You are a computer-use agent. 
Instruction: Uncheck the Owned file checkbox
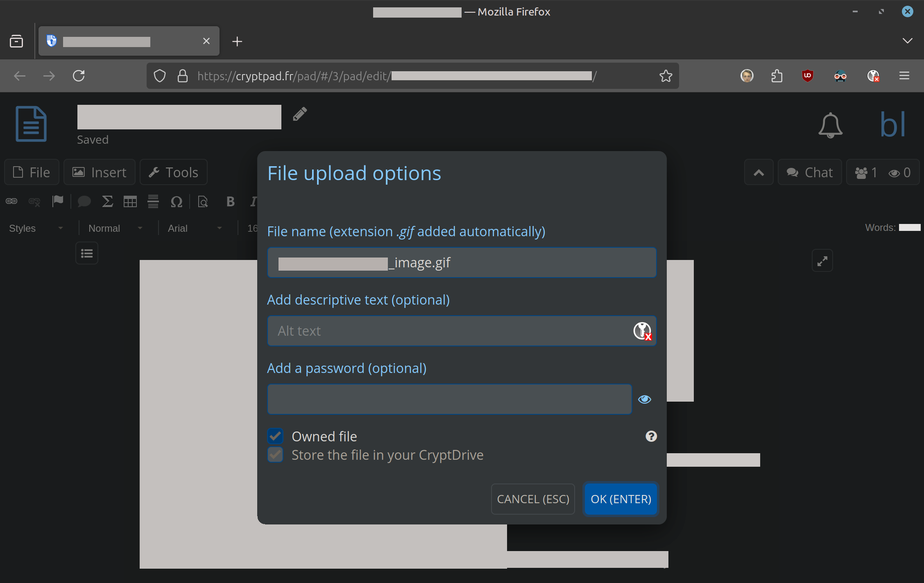pos(275,436)
